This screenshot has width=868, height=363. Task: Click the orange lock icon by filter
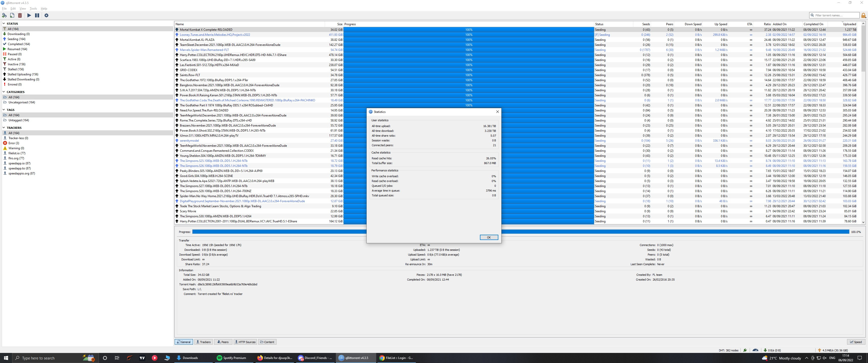[x=863, y=15]
